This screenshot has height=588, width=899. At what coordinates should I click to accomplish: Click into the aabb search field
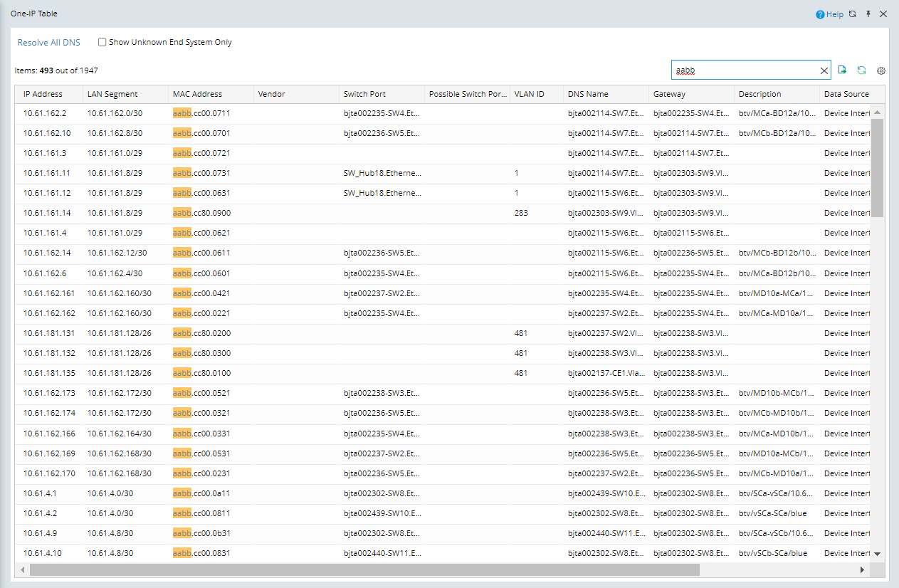[x=744, y=70]
